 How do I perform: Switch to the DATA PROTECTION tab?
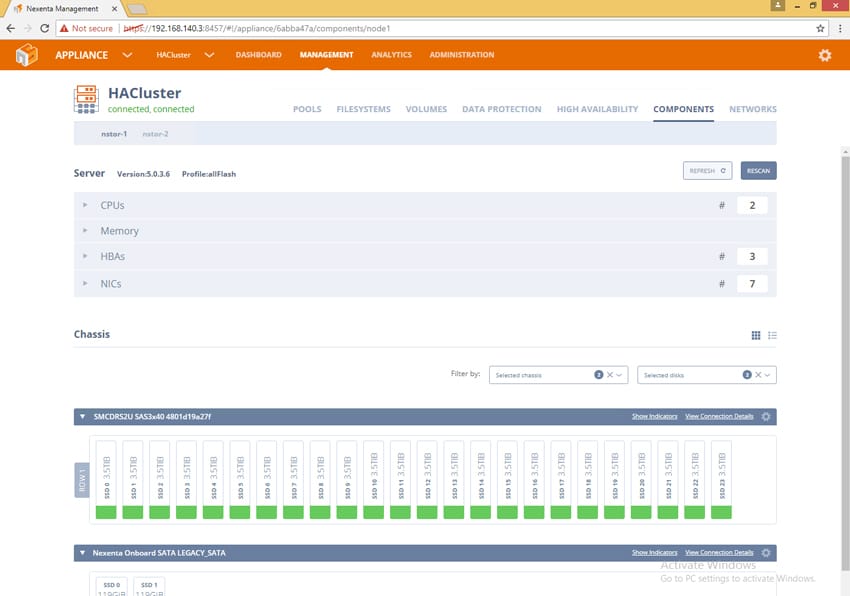tap(502, 109)
